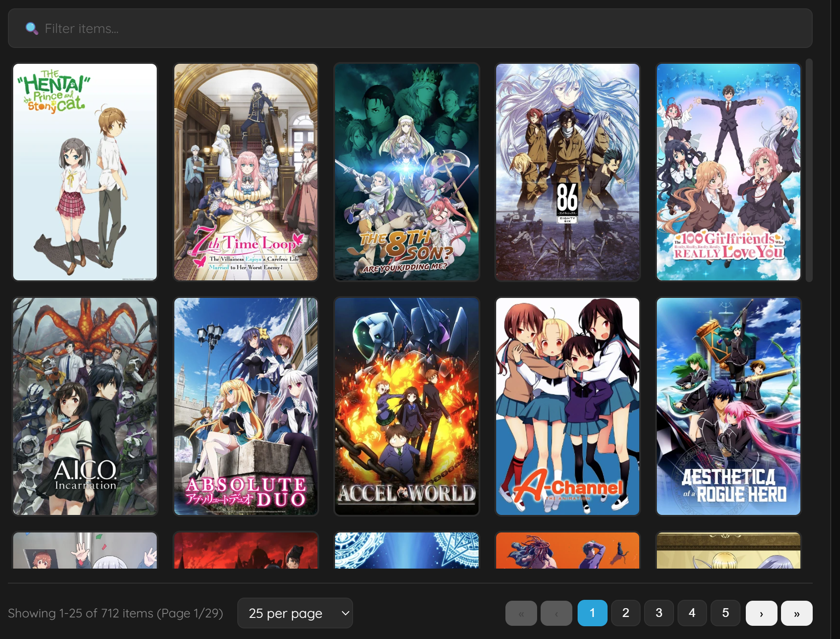
Task: Click the Showing 1-25 of 712 items text
Action: click(x=115, y=613)
